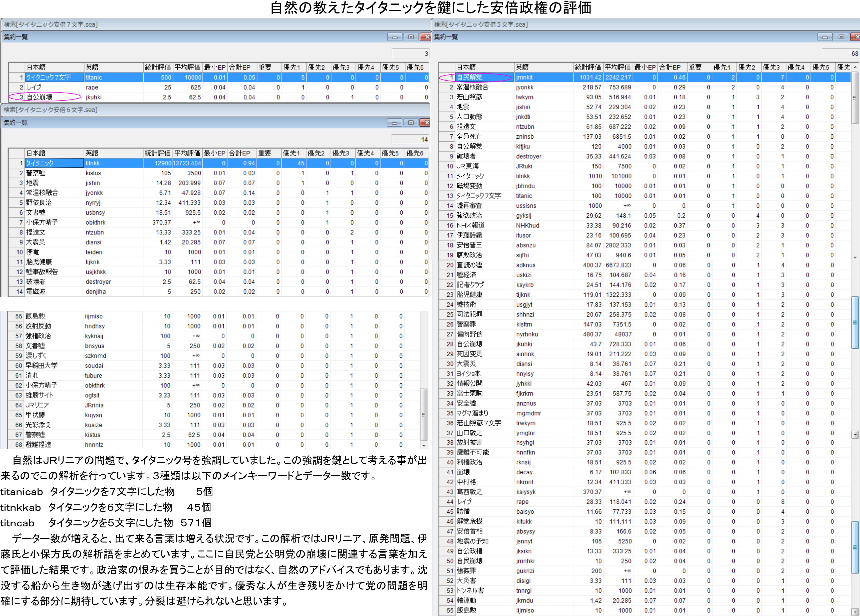This screenshot has width=860, height=616.
Task: Minimize the 7文字 集約一覧 window
Action: tap(394, 37)
